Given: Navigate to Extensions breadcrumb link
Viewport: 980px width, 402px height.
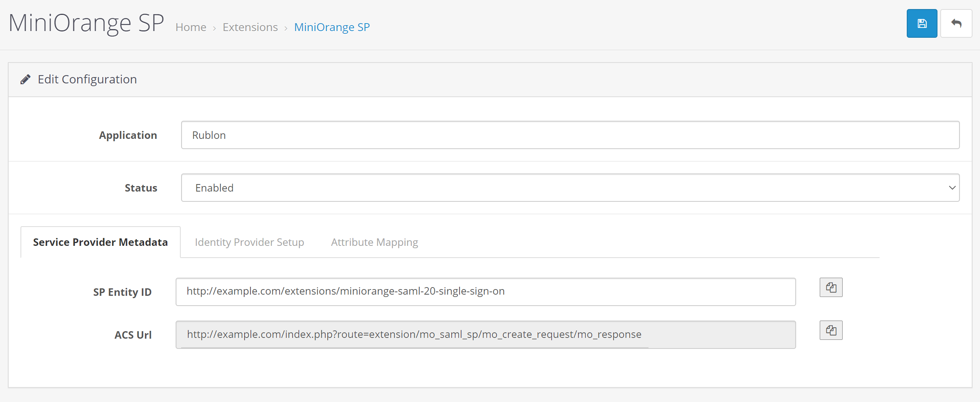Looking at the screenshot, I should [250, 27].
